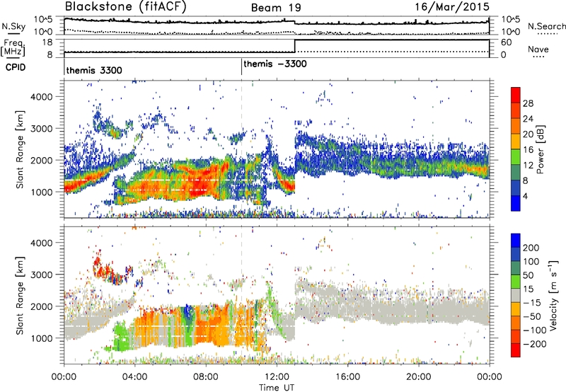
Task: Click the 60 tick on Nave axis
Action: (506, 42)
